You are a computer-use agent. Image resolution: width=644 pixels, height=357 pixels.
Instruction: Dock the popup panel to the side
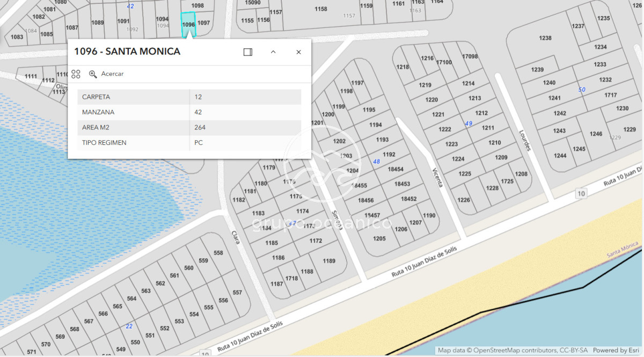(247, 52)
